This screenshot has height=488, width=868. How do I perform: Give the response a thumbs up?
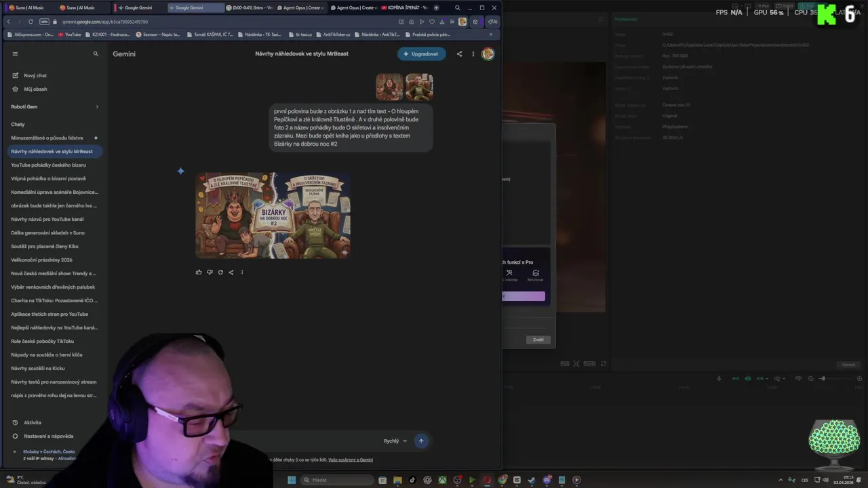199,272
